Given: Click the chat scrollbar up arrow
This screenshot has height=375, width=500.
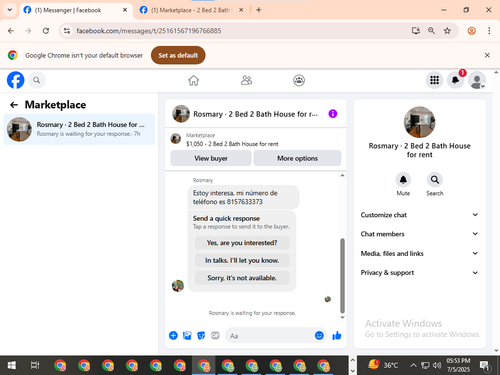Looking at the screenshot, I should click(x=342, y=176).
